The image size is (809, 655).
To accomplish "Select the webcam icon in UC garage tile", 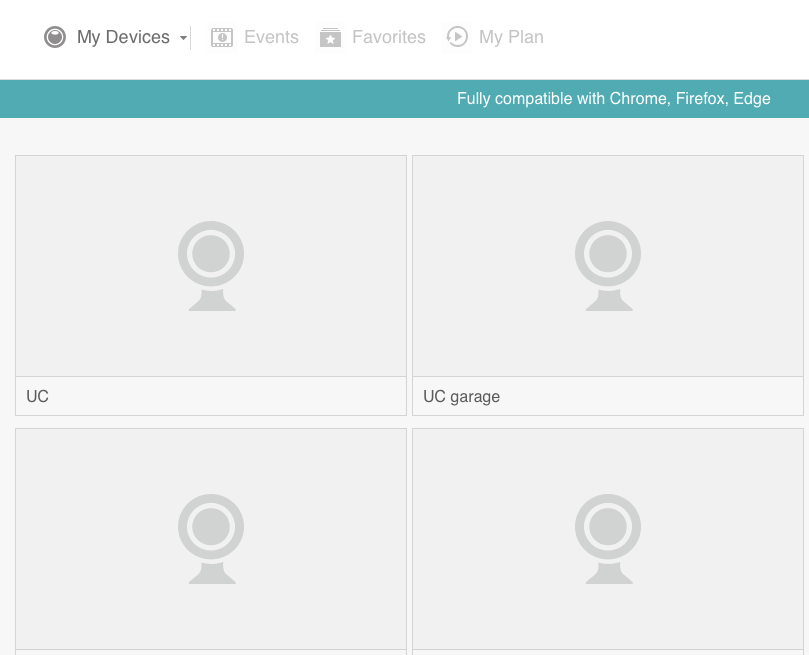I will pos(608,266).
